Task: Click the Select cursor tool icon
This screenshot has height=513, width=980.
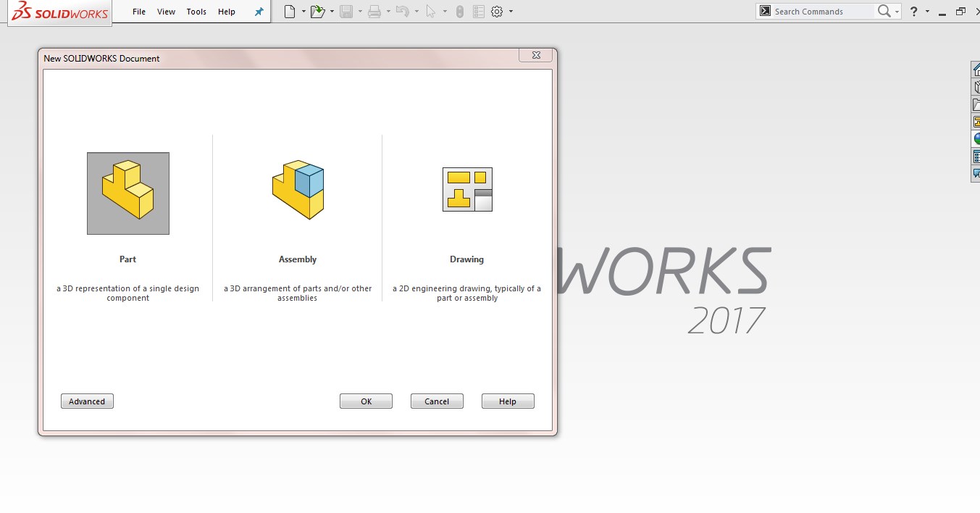Action: pyautogui.click(x=431, y=12)
